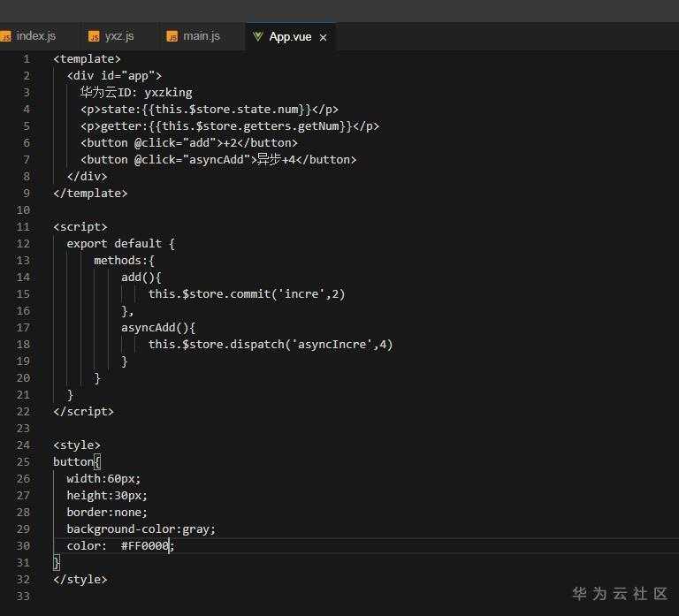
Task: Click the closing </div> tag
Action: [87, 177]
